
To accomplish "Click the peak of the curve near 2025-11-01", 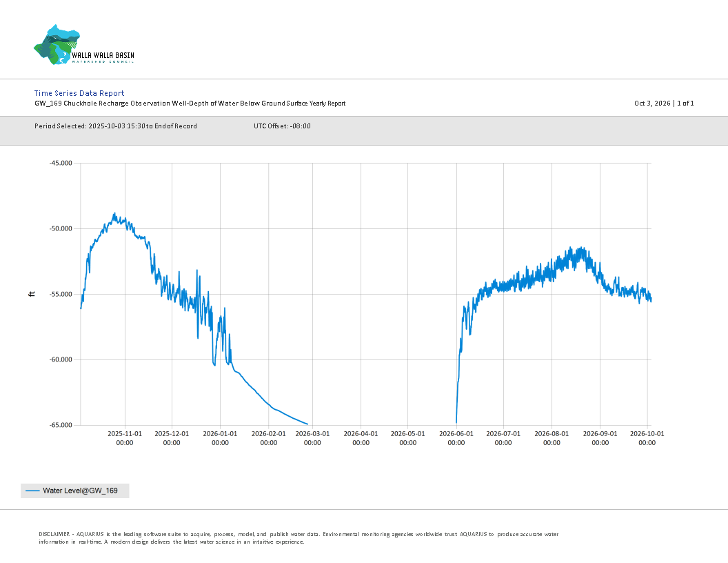I will tap(114, 214).
